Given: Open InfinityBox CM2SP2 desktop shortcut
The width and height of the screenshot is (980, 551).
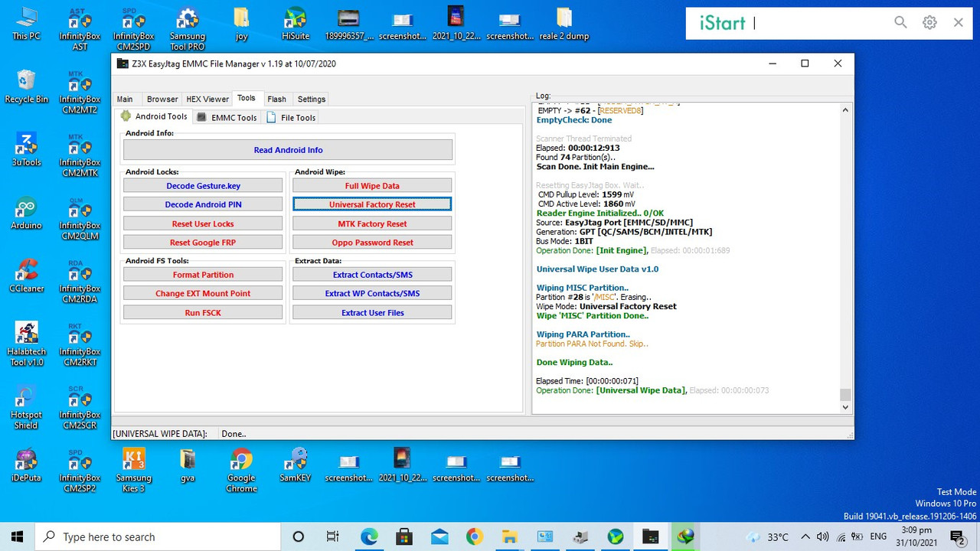Looking at the screenshot, I should pos(80,470).
